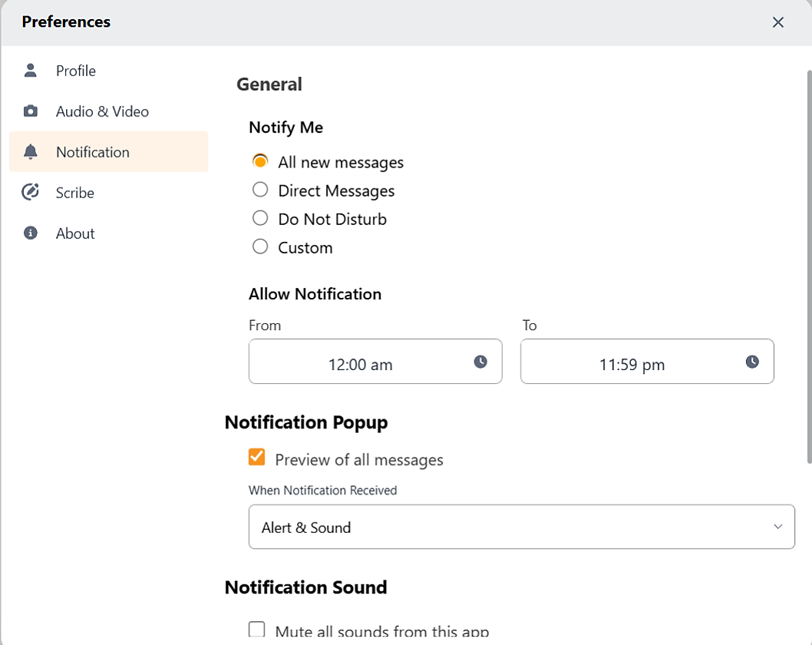Open the Profile settings section
812x645 pixels.
[x=109, y=71]
